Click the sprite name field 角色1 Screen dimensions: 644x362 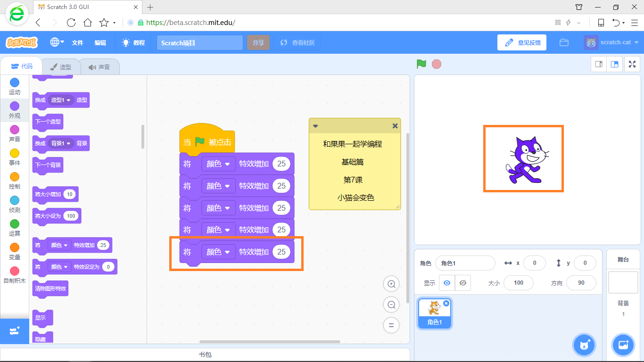465,263
